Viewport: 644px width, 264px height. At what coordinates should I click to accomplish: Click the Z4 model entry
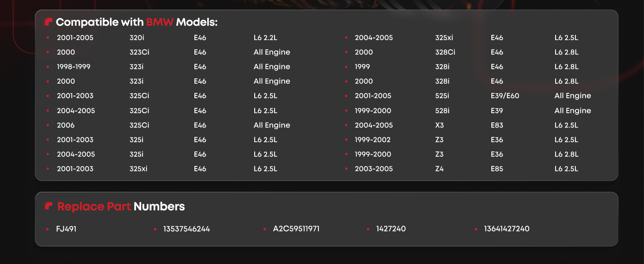pyautogui.click(x=439, y=169)
